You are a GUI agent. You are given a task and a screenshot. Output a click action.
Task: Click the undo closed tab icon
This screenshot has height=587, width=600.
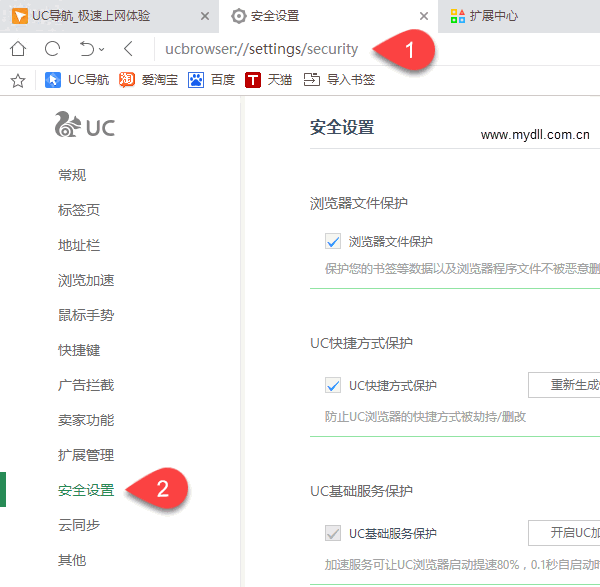pyautogui.click(x=86, y=49)
